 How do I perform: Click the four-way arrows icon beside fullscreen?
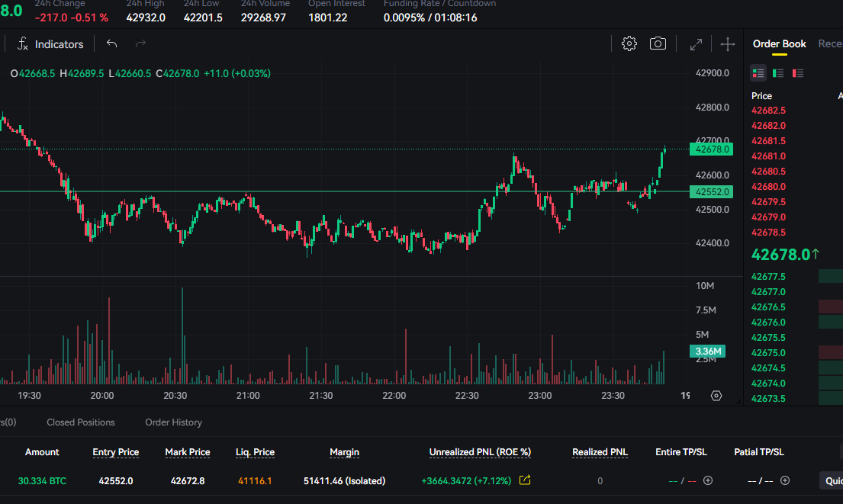coord(728,44)
